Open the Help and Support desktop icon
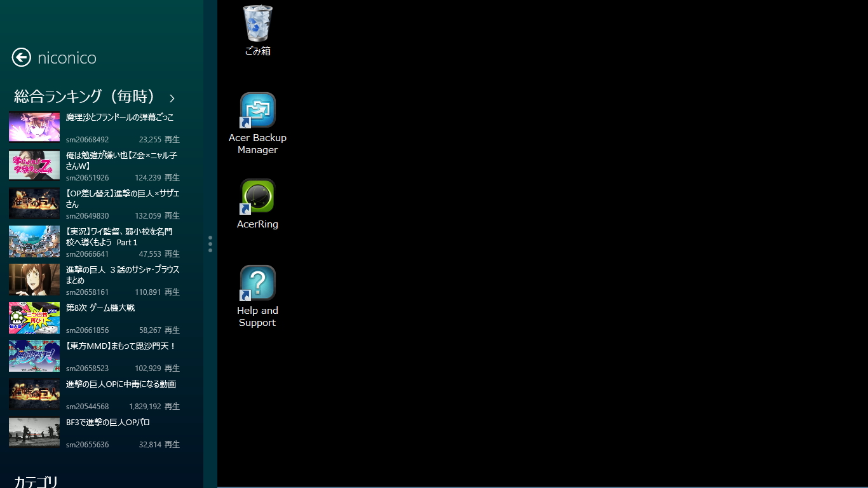868x488 pixels. coord(257,297)
